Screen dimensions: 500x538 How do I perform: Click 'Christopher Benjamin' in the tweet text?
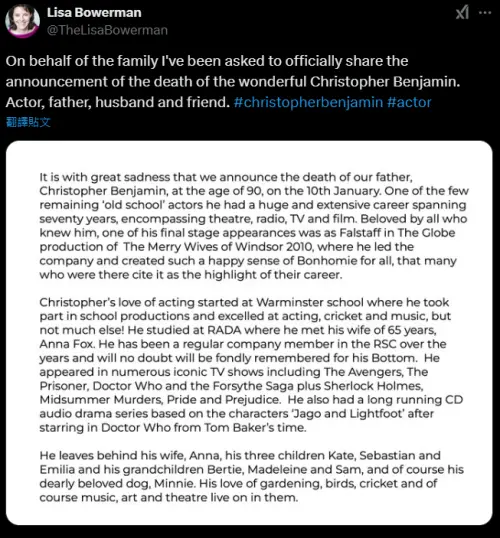[384, 82]
